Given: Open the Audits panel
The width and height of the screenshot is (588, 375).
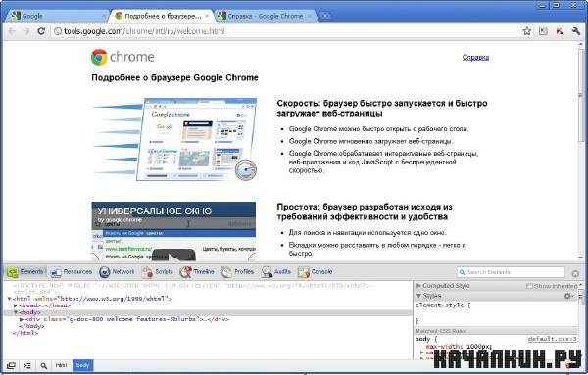Looking at the screenshot, I should (276, 272).
